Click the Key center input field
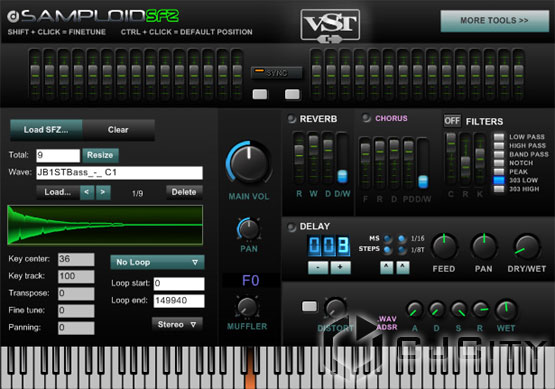 tap(76, 259)
